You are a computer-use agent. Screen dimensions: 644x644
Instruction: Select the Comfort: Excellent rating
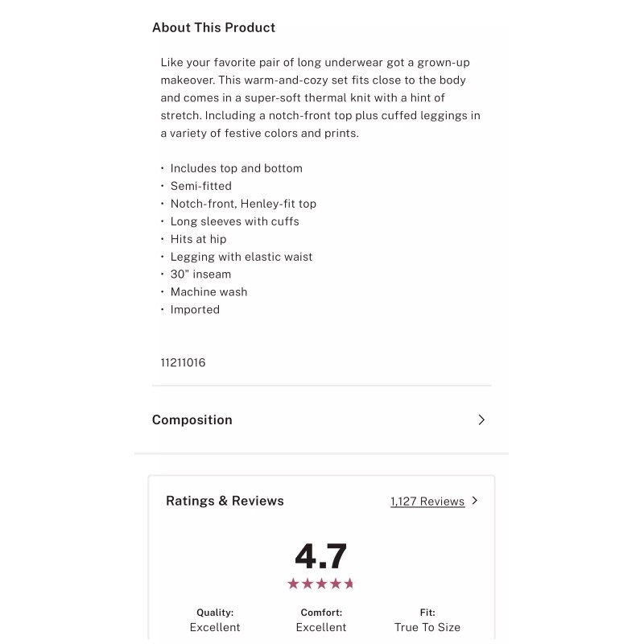pos(321,620)
